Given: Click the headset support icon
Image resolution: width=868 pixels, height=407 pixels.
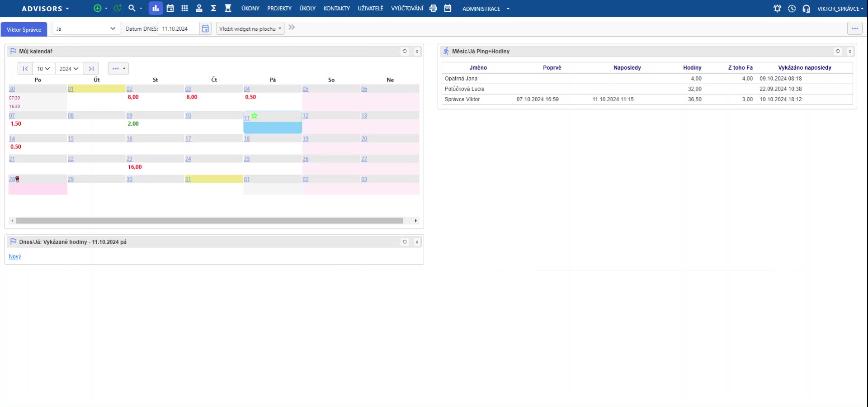Looking at the screenshot, I should point(806,9).
